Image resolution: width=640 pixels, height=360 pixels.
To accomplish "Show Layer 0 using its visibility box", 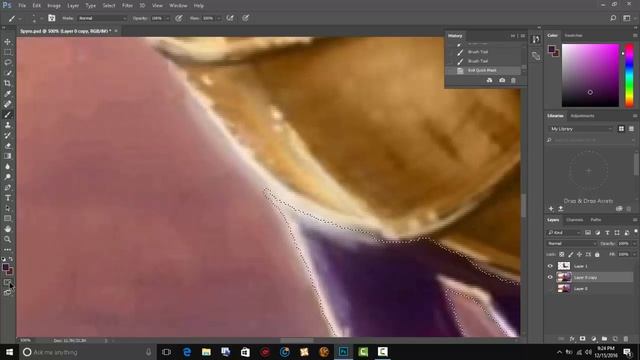I will (550, 289).
